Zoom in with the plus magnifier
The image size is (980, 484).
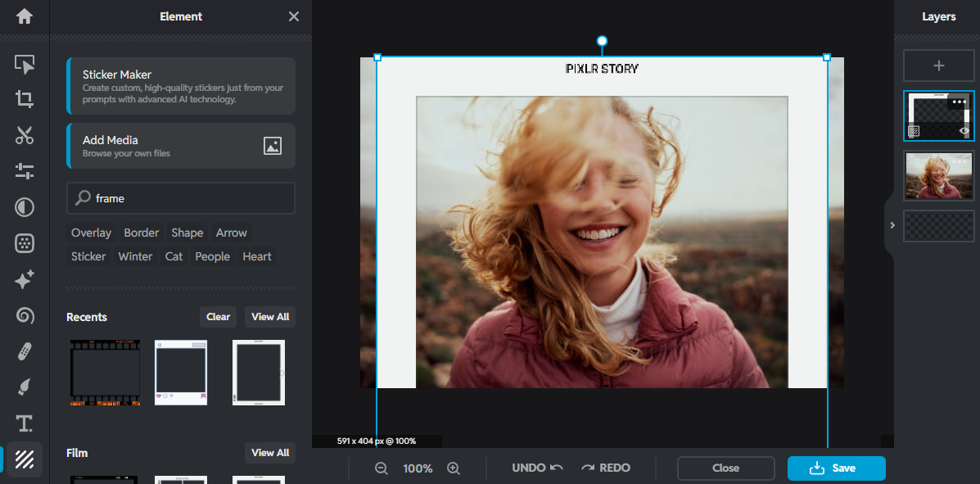pos(454,468)
